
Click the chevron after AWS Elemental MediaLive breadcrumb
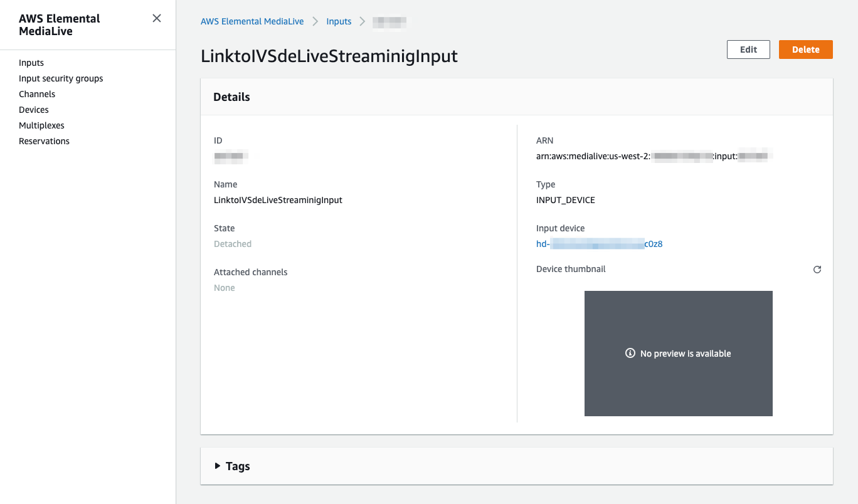[x=314, y=21]
